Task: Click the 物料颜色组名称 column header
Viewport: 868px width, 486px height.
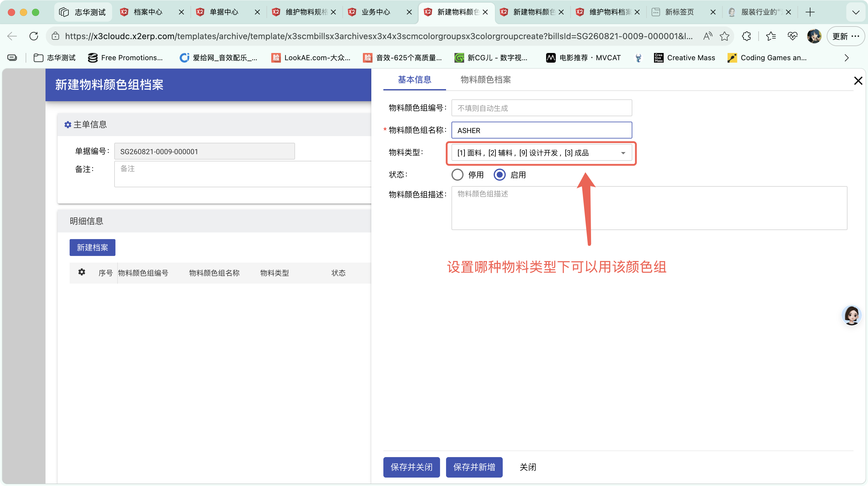Action: [x=214, y=273]
